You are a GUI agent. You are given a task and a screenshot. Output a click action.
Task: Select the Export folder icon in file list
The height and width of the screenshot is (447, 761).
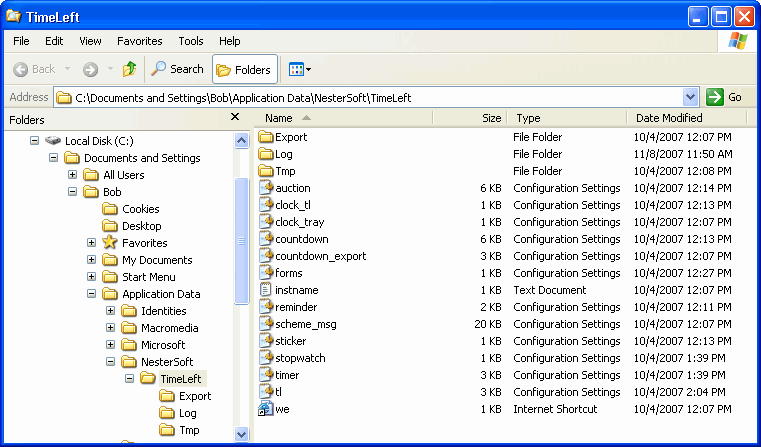265,137
